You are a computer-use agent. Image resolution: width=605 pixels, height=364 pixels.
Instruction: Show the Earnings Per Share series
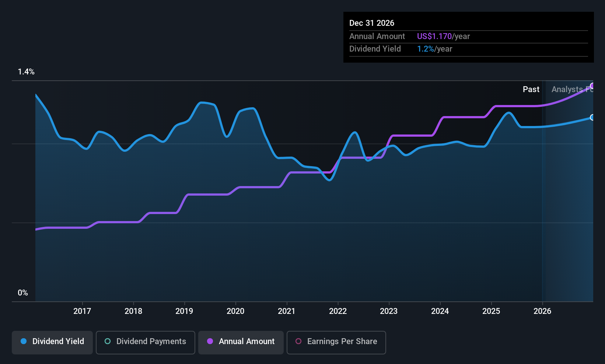(336, 343)
